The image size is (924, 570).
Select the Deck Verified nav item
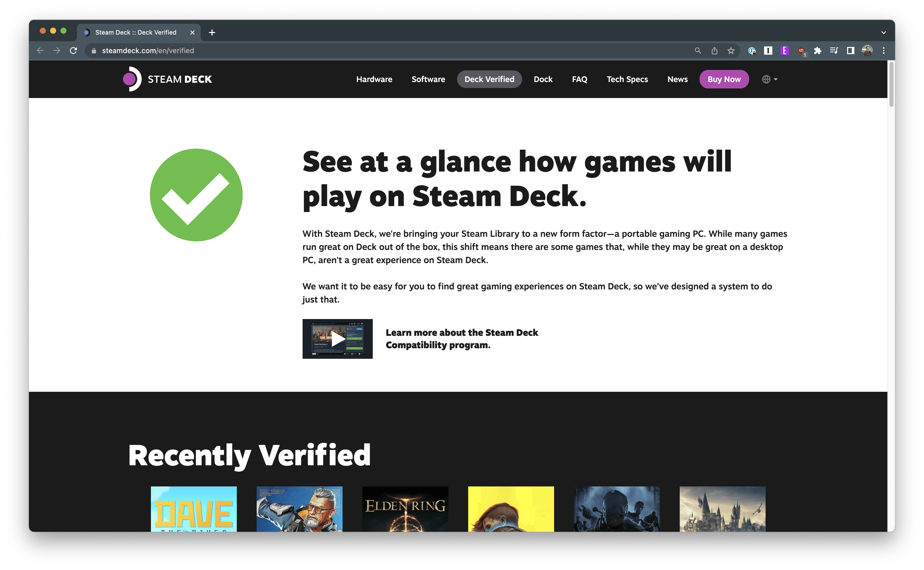point(489,79)
